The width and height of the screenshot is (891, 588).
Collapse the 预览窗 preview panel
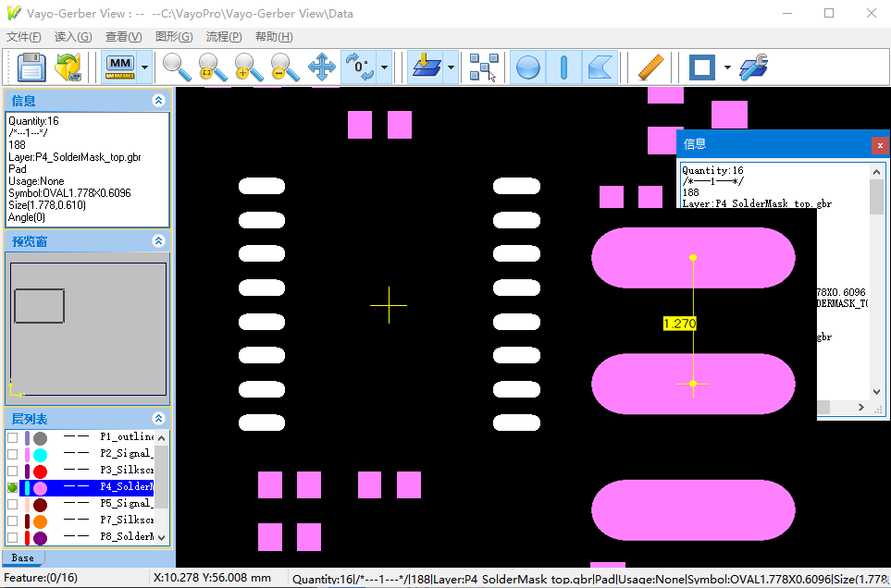[158, 241]
